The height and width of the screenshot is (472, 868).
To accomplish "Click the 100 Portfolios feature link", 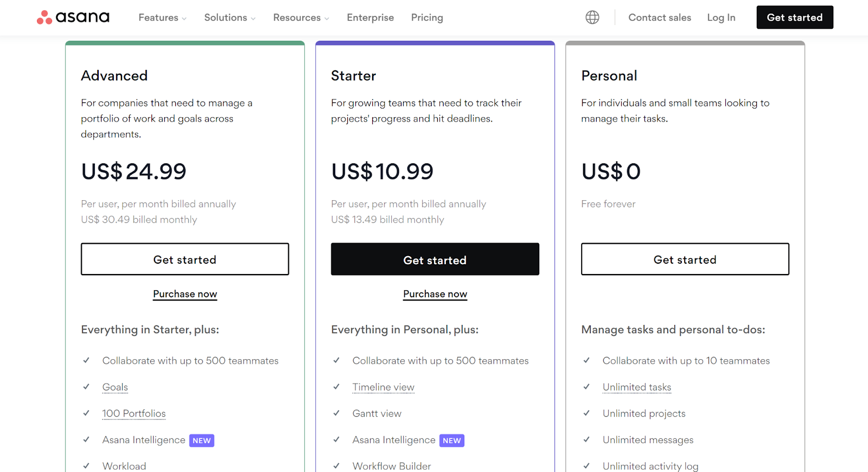I will point(134,413).
